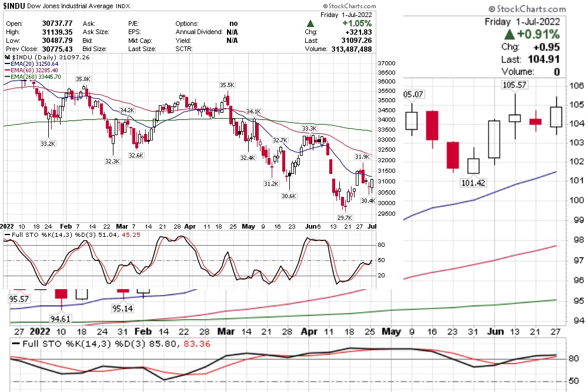Click the candlestick icon before $INDU (Daily)
The image size is (588, 392).
click(7, 58)
